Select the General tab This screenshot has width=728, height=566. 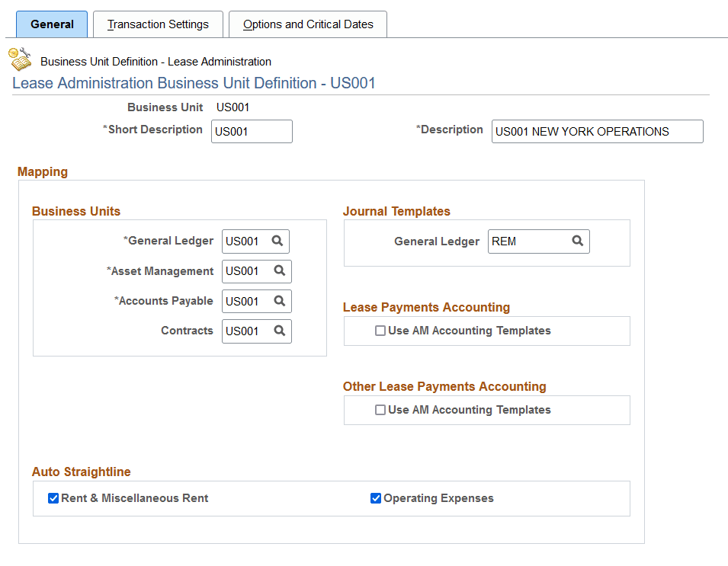51,24
